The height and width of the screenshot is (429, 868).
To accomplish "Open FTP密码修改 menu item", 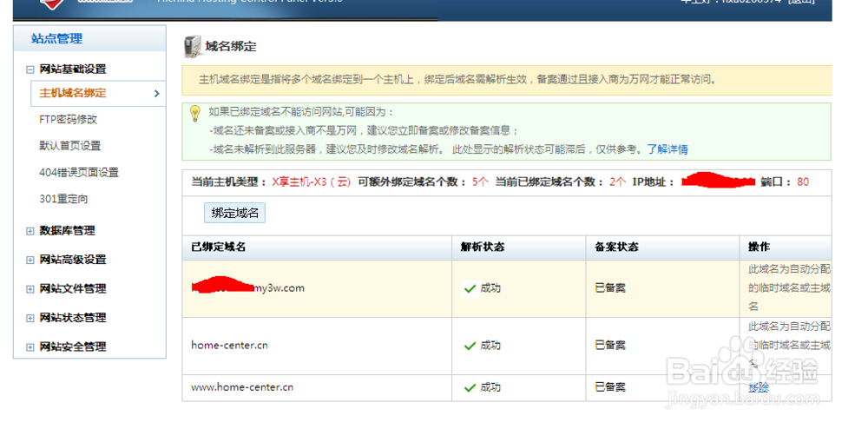I will point(68,120).
